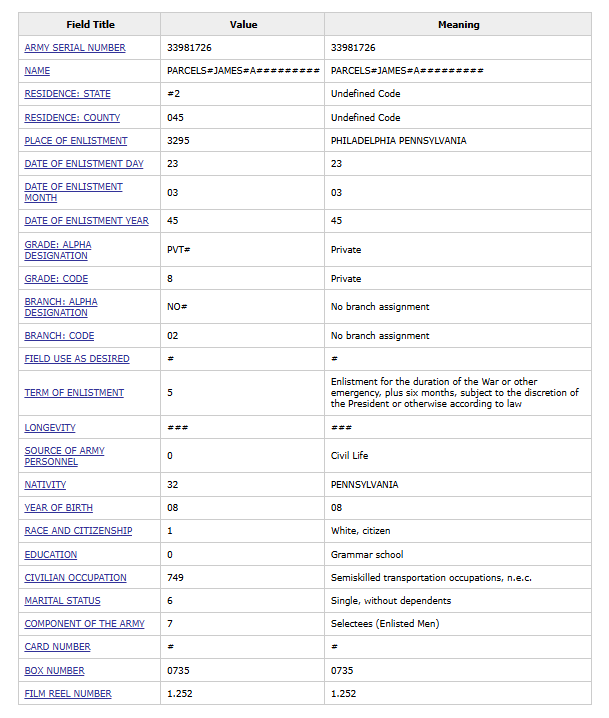Click the GRADE: CODE link
Viewport: 609px width, 718px height.
56,279
